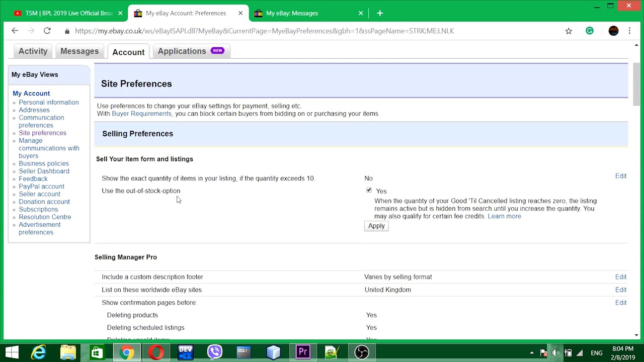Open Donation account in sidebar

tap(44, 202)
